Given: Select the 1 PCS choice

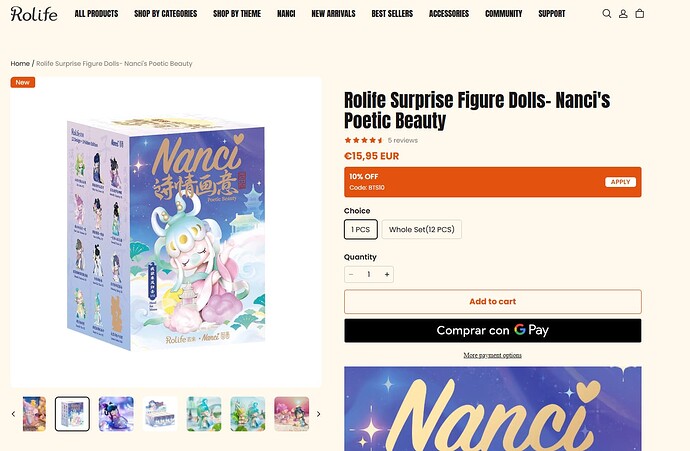Looking at the screenshot, I should (x=360, y=230).
